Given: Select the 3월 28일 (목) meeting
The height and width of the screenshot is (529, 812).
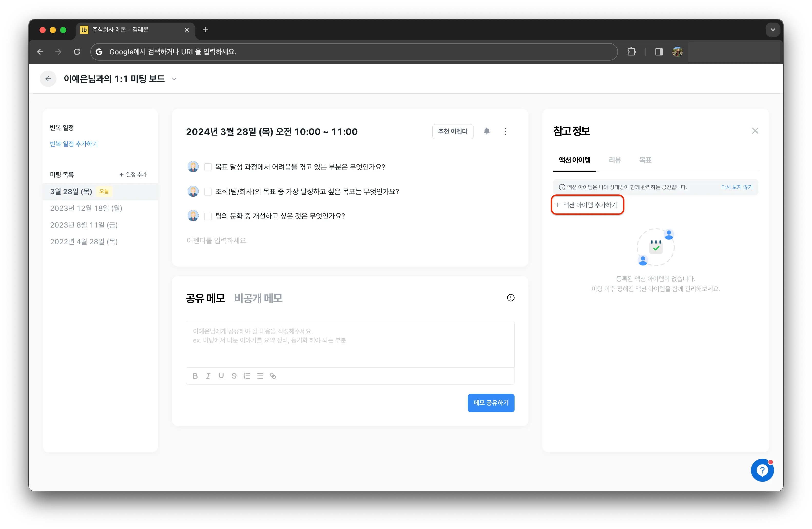Looking at the screenshot, I should (100, 192).
